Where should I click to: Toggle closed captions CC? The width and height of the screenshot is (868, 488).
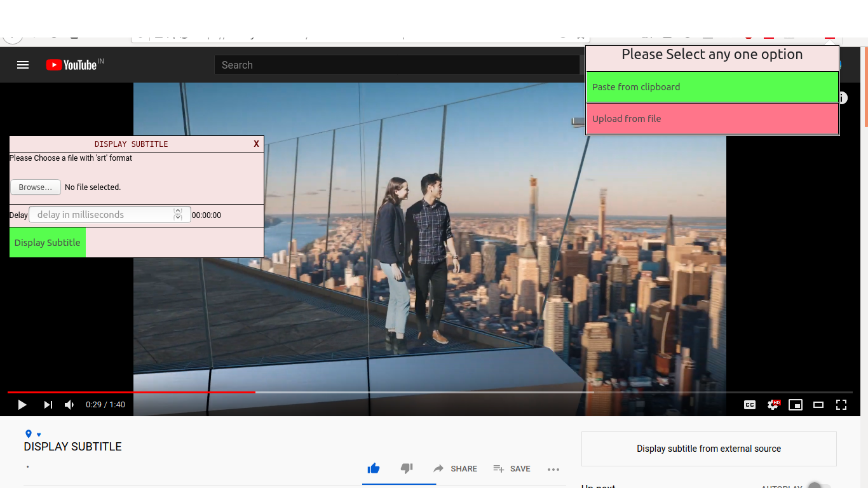(750, 405)
